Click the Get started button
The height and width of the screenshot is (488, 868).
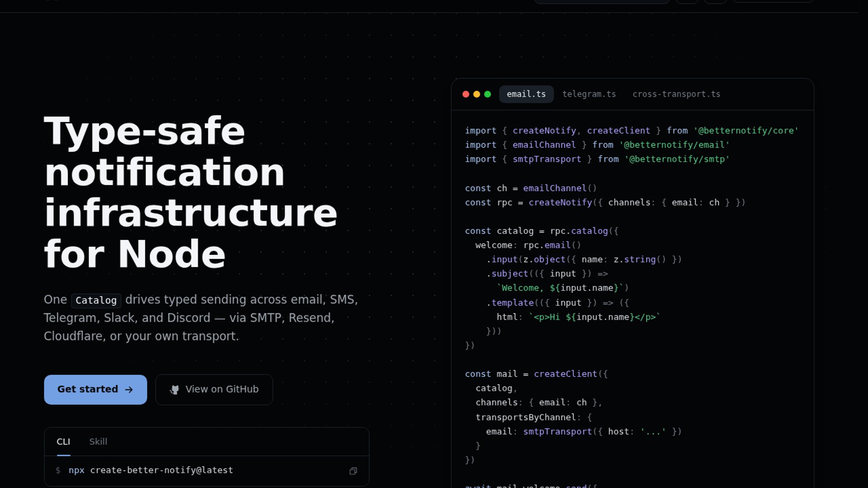95,389
